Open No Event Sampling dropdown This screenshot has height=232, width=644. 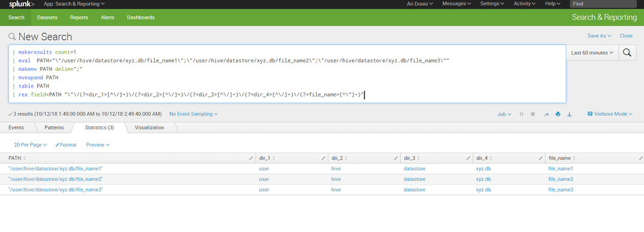pos(193,113)
